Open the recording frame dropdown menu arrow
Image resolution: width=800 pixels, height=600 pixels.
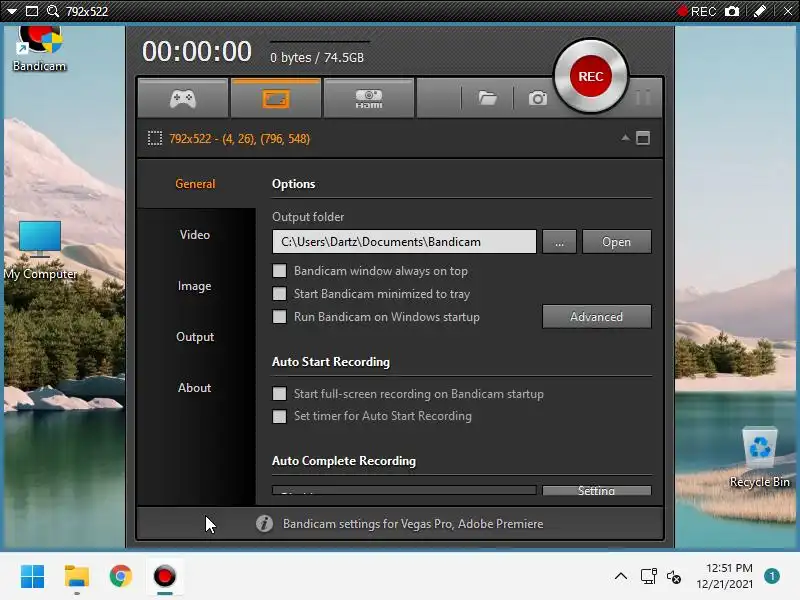coord(11,11)
